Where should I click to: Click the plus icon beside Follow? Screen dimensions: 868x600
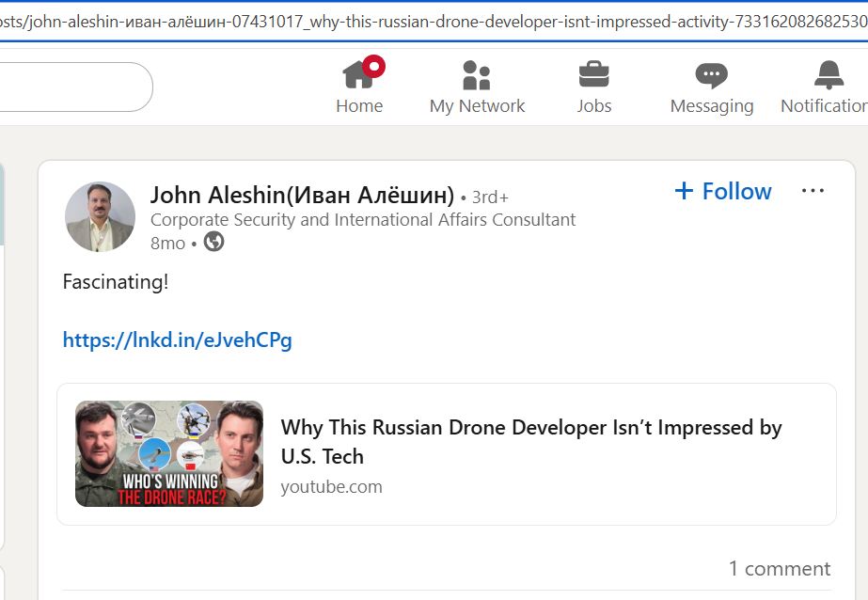click(684, 192)
